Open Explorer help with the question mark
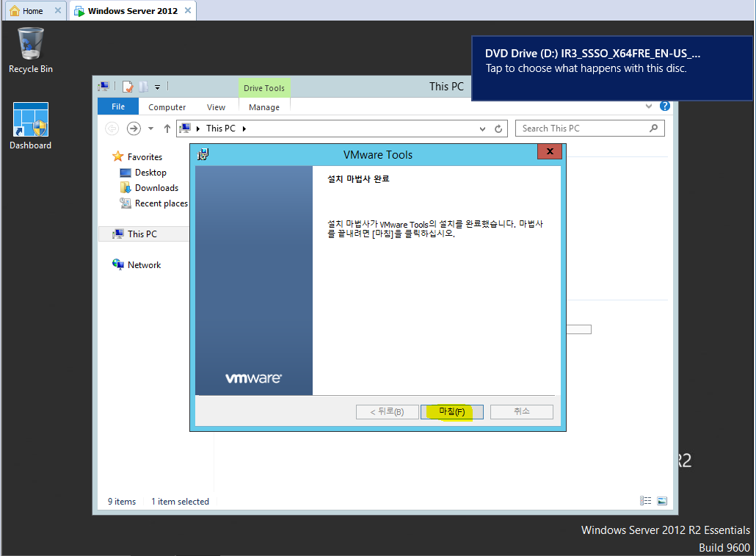The image size is (756, 556). coord(665,106)
